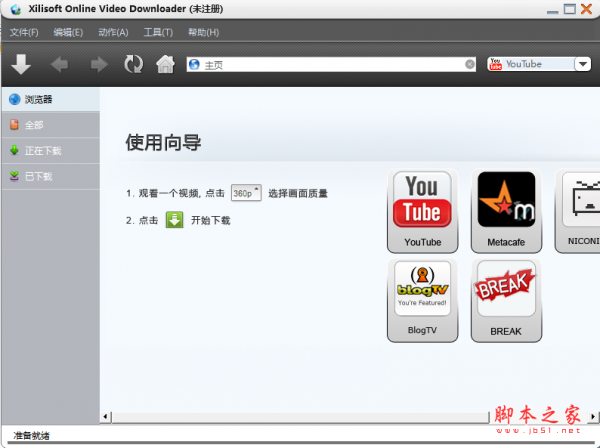Click the address bar showing 主页
The width and height of the screenshot is (600, 448).
331,64
